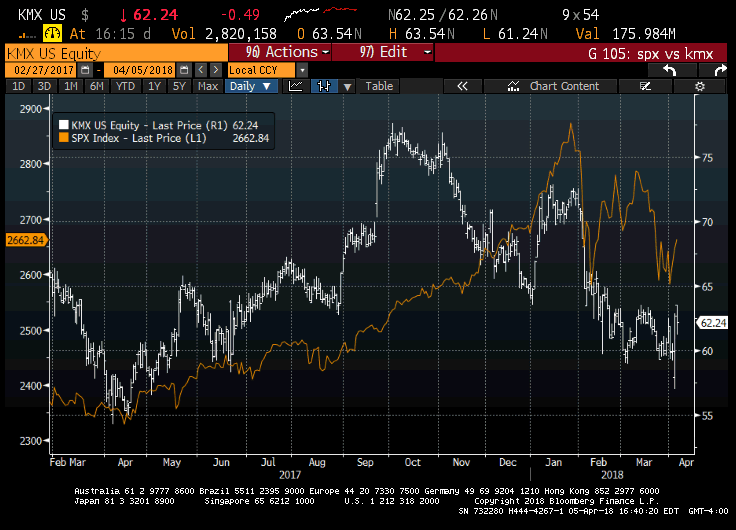Click the low price L 61.24

515,34
